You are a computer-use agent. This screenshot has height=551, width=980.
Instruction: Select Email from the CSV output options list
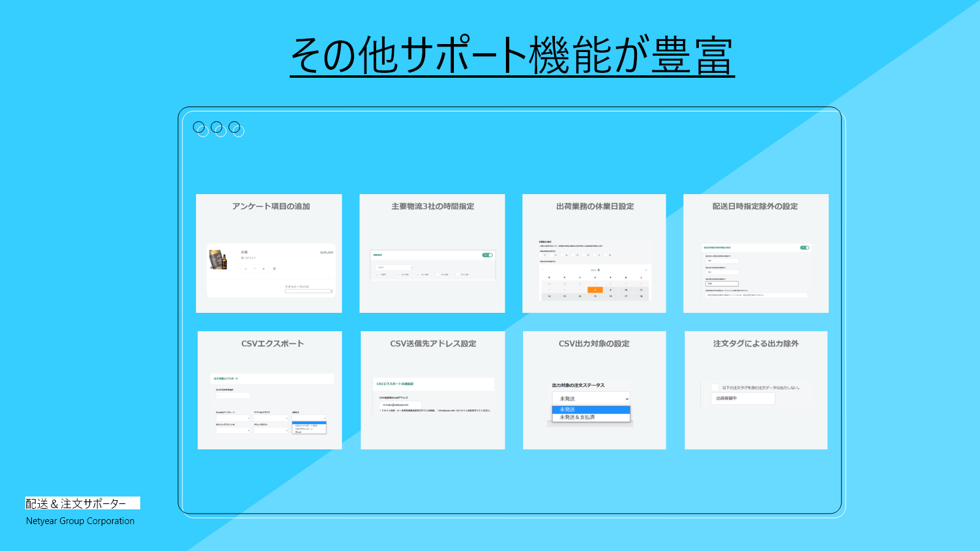click(x=298, y=432)
